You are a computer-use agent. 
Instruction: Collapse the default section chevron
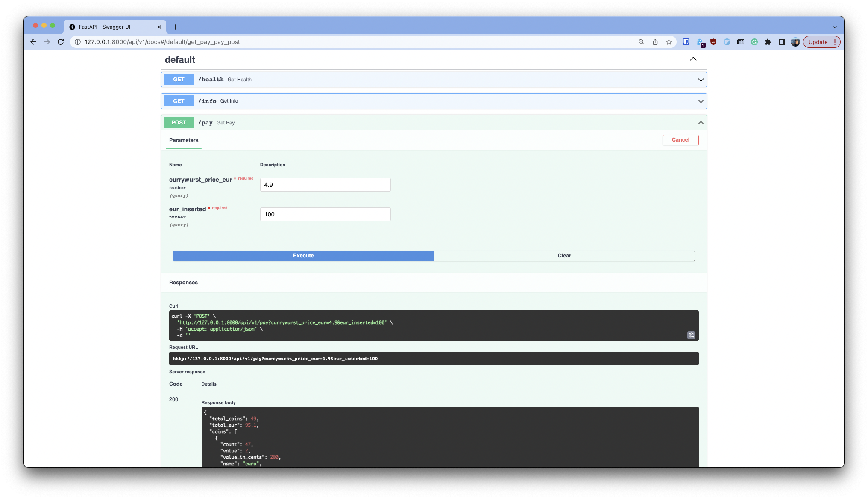693,59
